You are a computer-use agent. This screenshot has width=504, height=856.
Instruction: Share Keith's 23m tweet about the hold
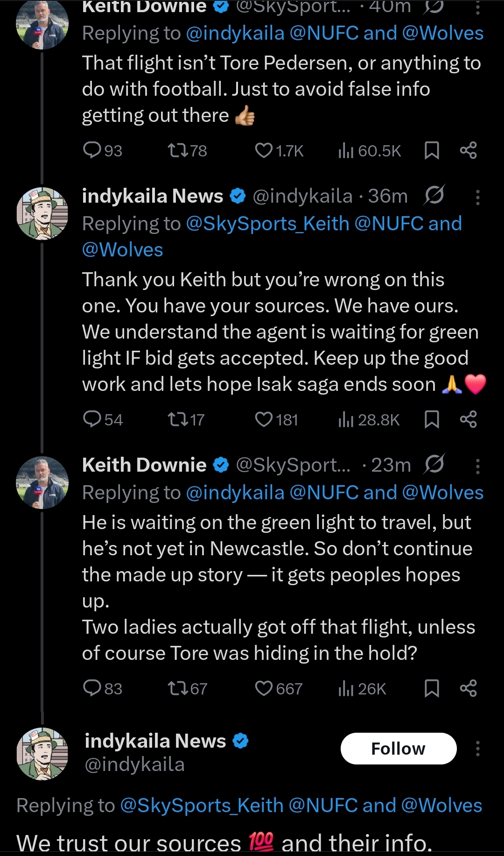[468, 688]
